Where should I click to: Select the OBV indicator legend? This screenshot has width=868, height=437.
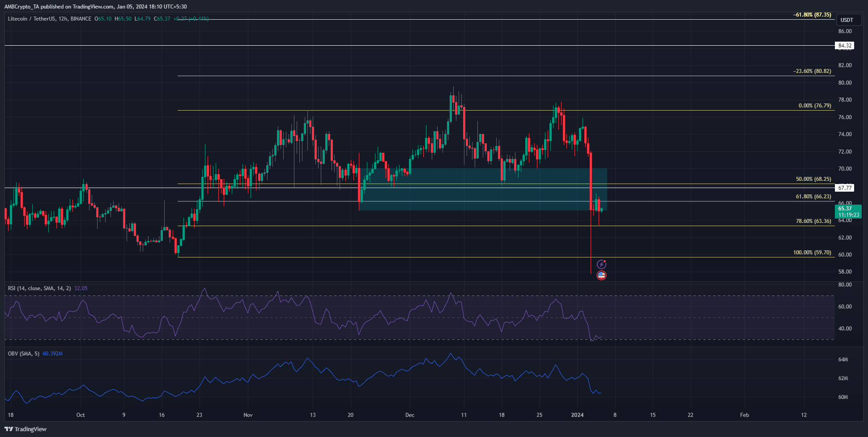pos(24,354)
